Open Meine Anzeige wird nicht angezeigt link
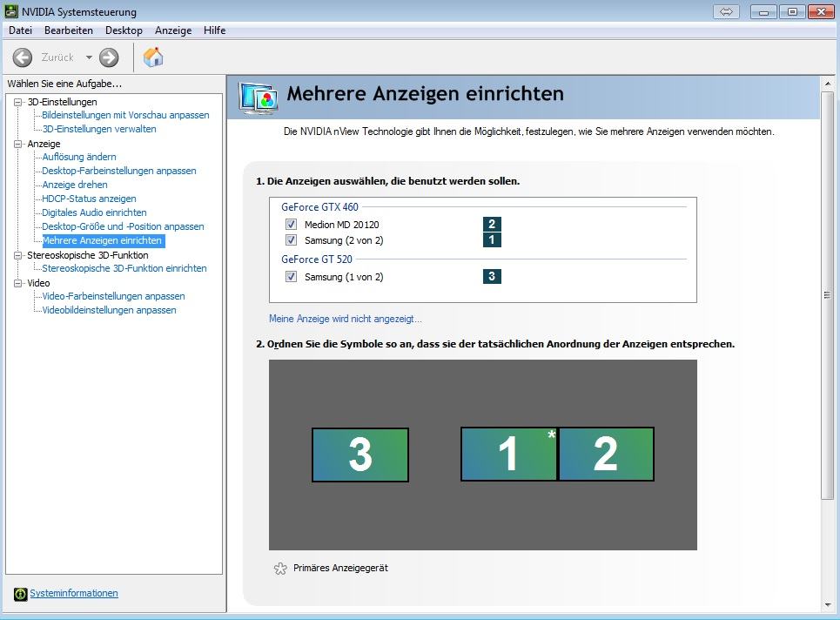840x620 pixels. click(345, 319)
